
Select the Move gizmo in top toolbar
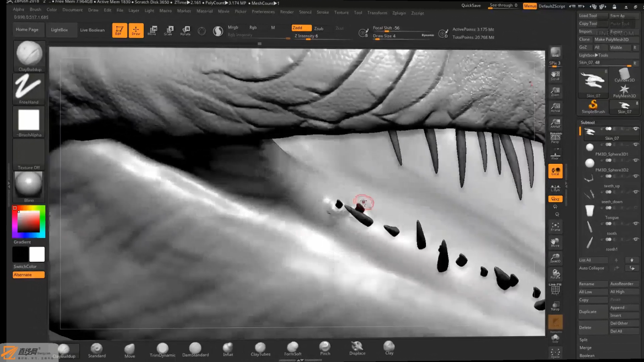coord(152,30)
